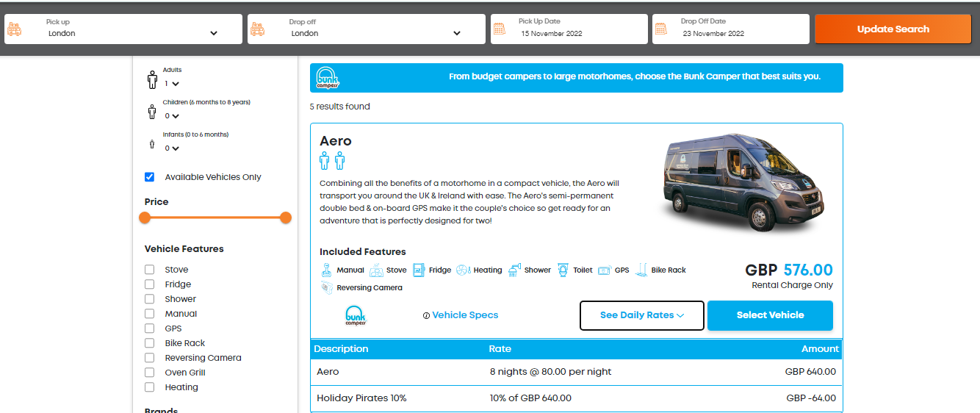Click the Holiday Pirates 10% row label

pos(361,398)
